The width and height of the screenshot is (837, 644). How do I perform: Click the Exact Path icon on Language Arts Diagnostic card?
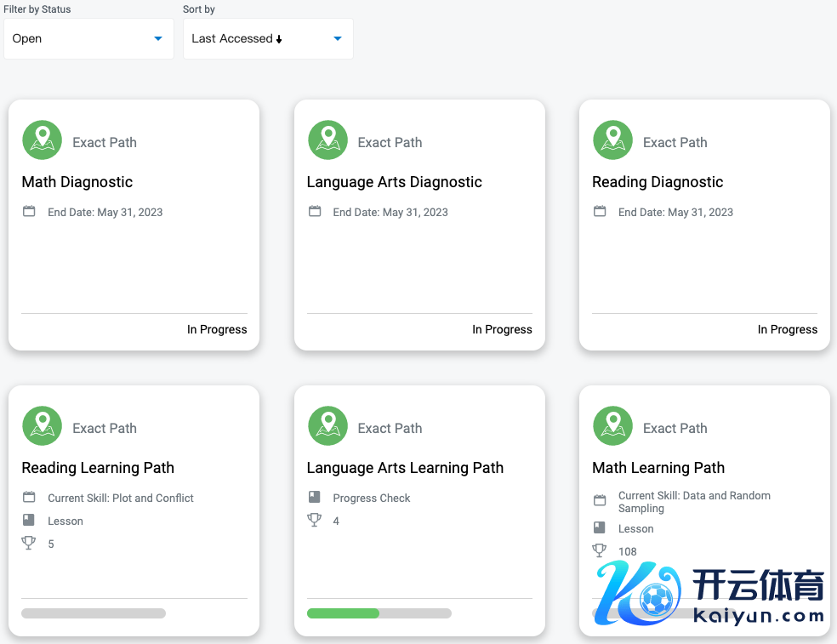click(x=327, y=140)
